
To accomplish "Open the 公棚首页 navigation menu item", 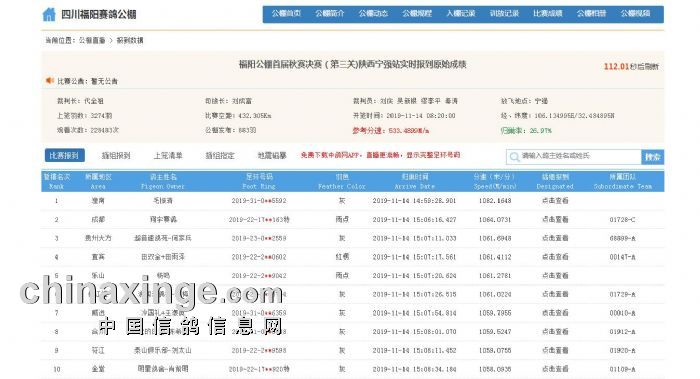I will coord(286,13).
